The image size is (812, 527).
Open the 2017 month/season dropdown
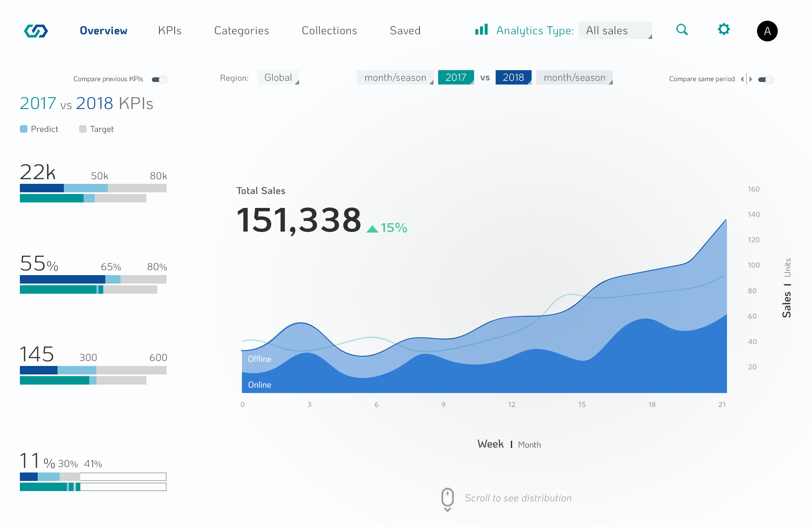[x=395, y=77]
